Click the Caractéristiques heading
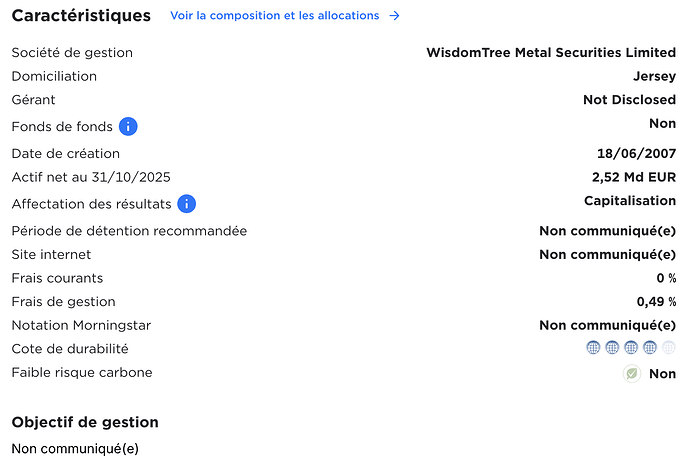Viewport: 690px width, 465px height. tap(81, 16)
